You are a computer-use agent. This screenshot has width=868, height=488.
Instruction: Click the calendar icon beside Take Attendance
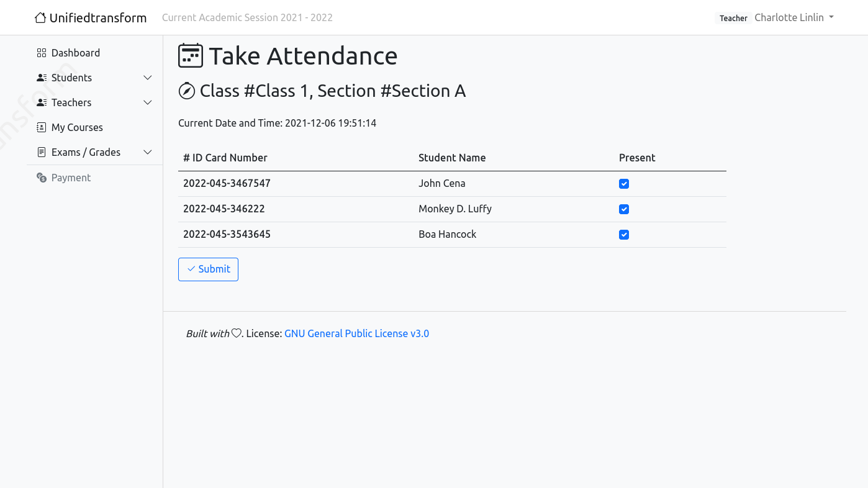(x=191, y=55)
